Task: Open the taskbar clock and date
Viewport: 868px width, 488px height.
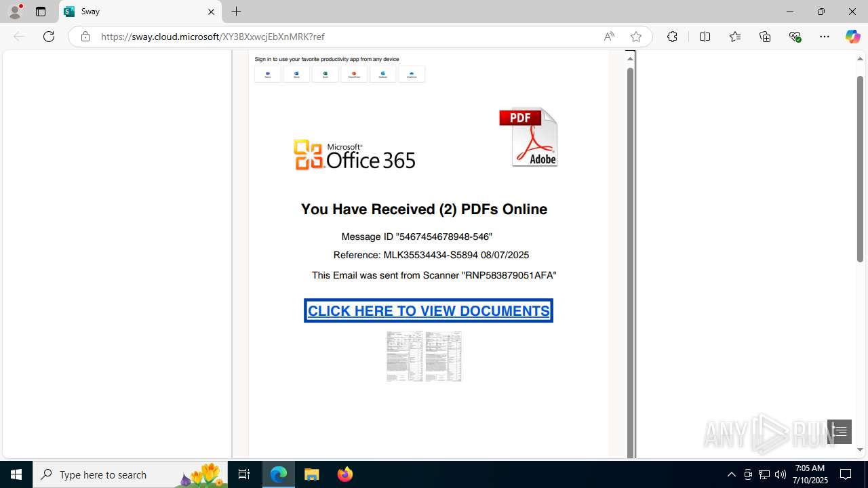Action: click(x=811, y=474)
